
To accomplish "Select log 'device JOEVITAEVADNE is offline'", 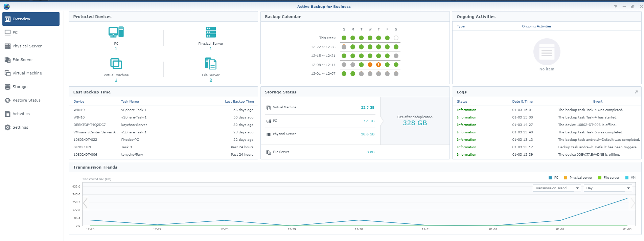I will 547,155.
